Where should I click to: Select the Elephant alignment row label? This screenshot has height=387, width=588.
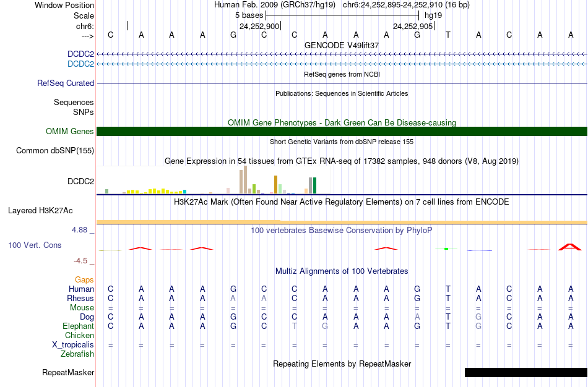pos(78,326)
